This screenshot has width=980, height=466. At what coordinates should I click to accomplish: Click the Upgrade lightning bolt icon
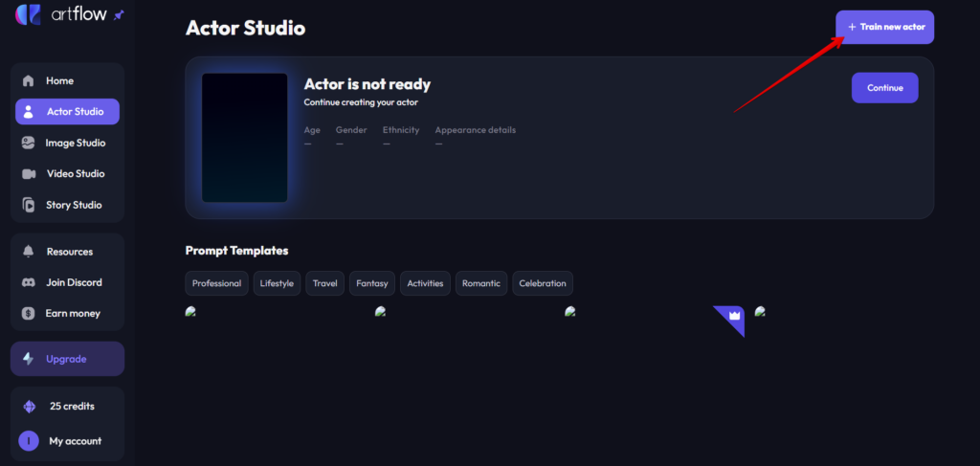(x=28, y=359)
